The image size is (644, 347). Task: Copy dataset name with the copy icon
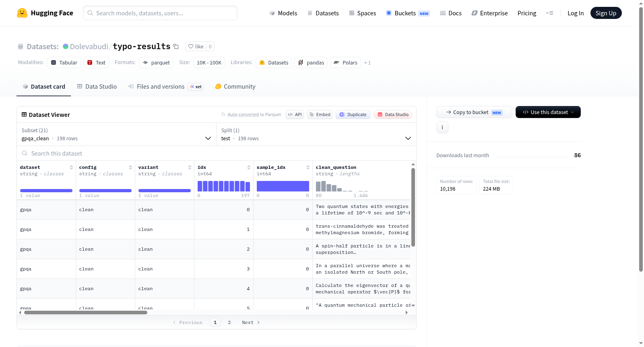[x=176, y=46]
